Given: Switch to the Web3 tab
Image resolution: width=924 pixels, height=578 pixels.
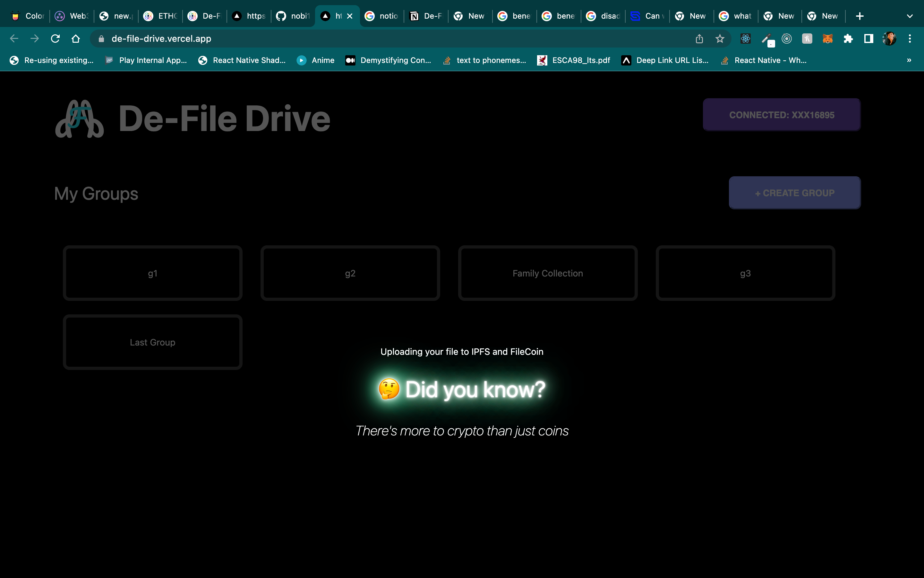Looking at the screenshot, I should click(x=72, y=16).
